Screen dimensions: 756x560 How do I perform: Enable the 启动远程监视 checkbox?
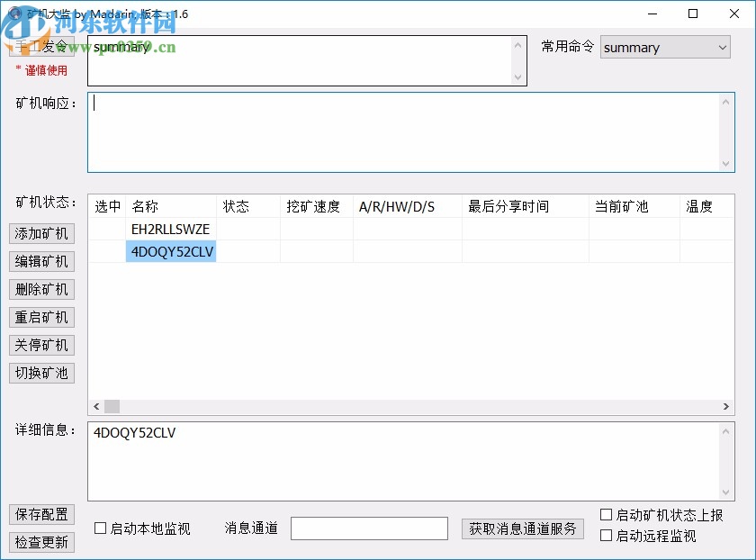point(607,536)
